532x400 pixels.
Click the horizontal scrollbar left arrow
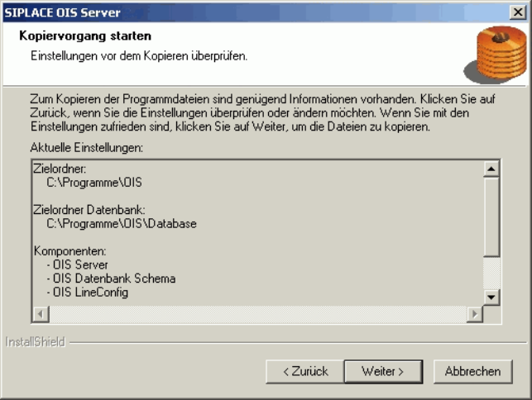click(40, 314)
